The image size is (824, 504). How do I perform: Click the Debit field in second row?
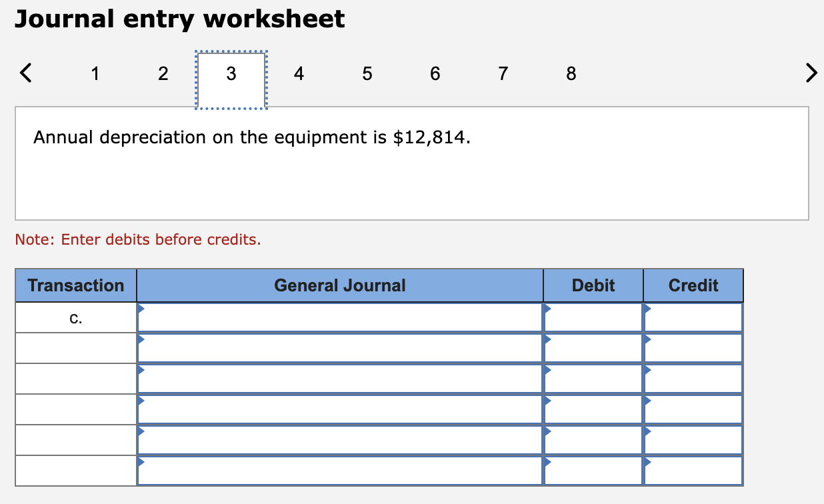[x=593, y=348]
